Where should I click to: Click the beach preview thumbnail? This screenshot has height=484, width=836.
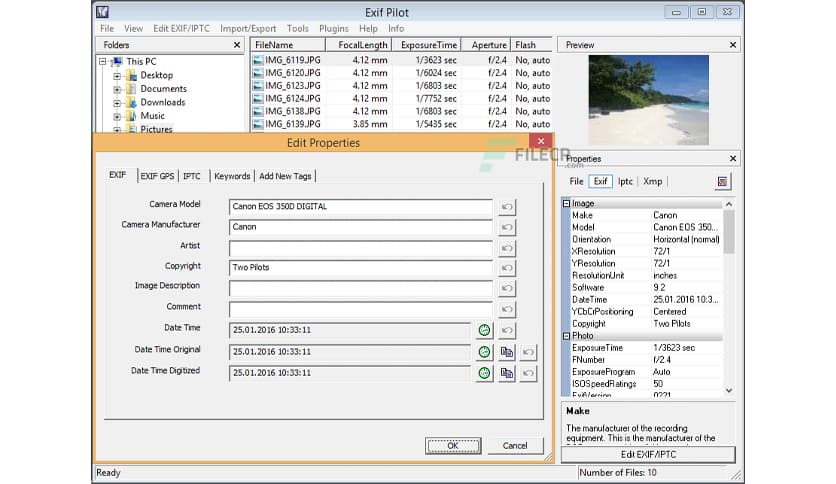click(x=648, y=100)
